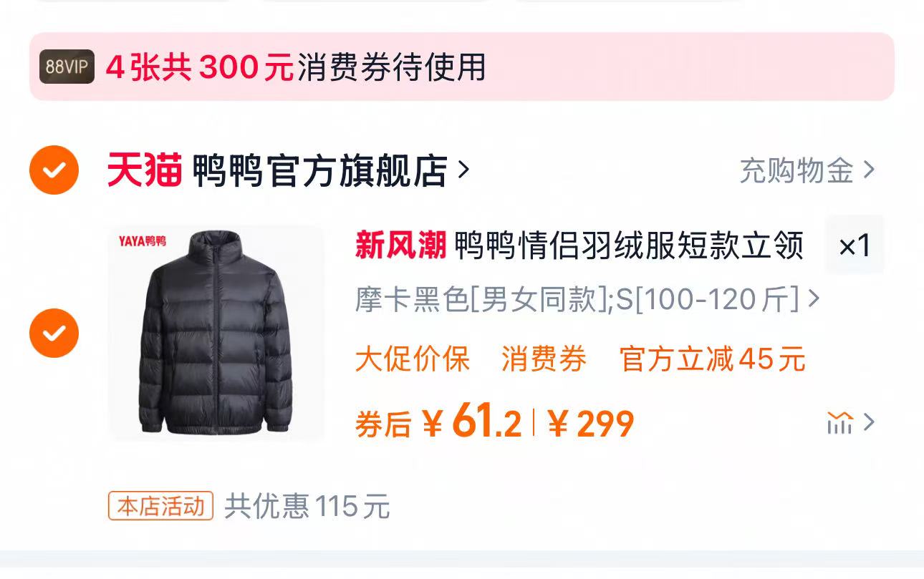
Task: Expand the 摩卡黑色 size and color selector
Action: pos(587,299)
